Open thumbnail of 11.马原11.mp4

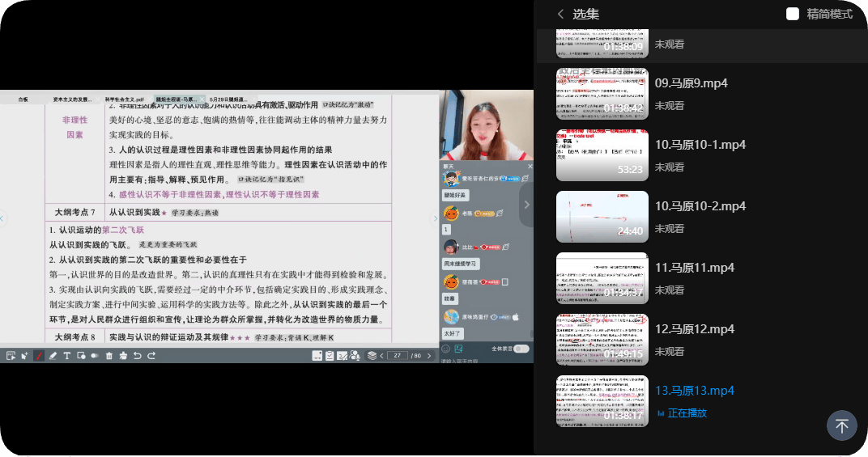(x=602, y=277)
